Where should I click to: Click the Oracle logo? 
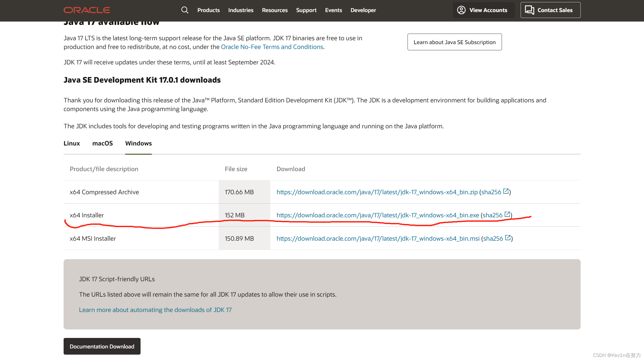[87, 10]
